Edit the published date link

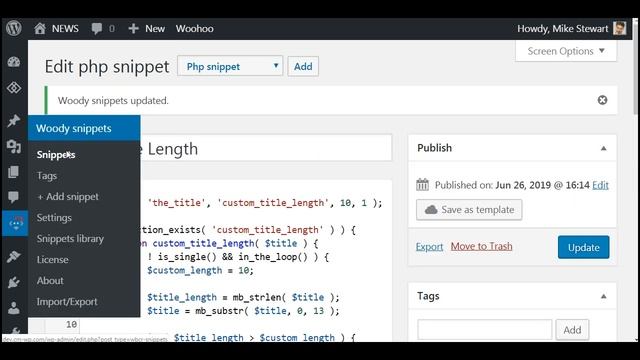point(600,185)
